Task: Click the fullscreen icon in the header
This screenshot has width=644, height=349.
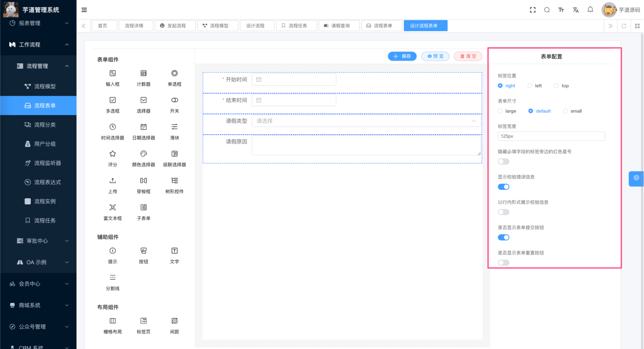Action: pos(533,10)
